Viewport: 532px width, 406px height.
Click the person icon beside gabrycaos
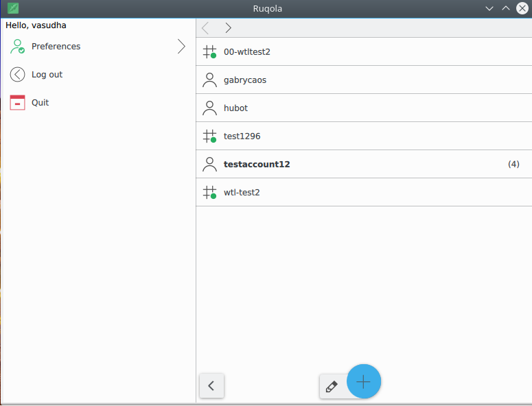(x=210, y=80)
